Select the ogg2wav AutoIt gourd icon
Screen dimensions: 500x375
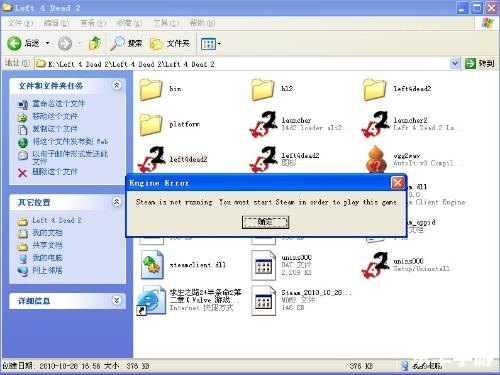(x=376, y=159)
